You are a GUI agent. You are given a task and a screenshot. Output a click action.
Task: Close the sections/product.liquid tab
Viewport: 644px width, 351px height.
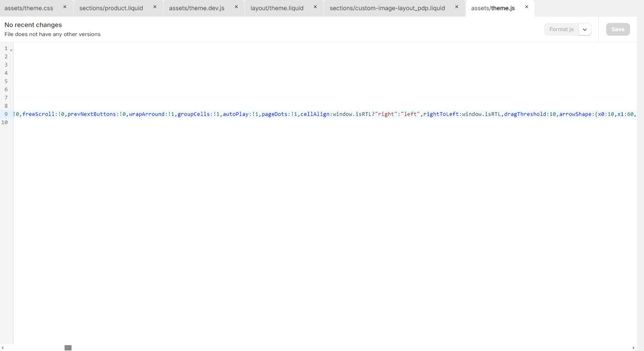(x=155, y=7)
